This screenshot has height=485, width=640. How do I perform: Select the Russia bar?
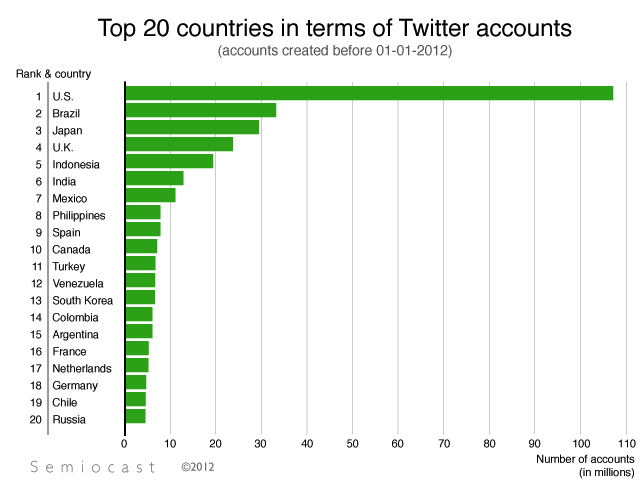(135, 416)
